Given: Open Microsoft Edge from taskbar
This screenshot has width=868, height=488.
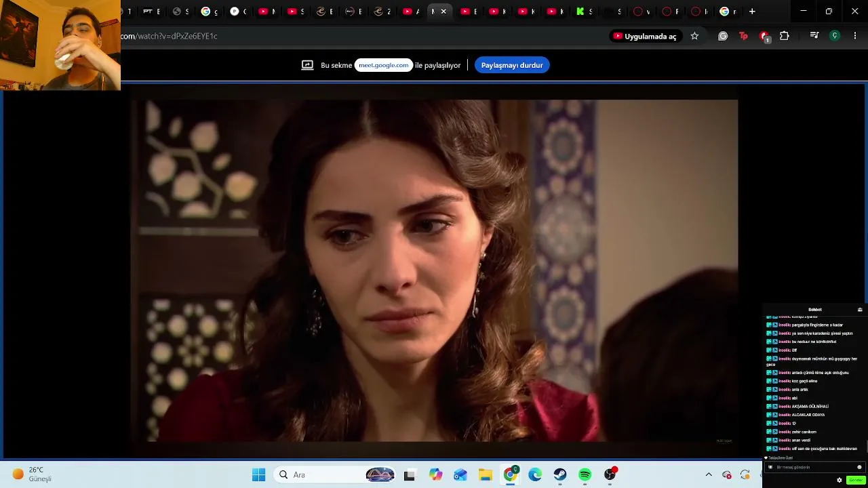Looking at the screenshot, I should click(x=536, y=475).
